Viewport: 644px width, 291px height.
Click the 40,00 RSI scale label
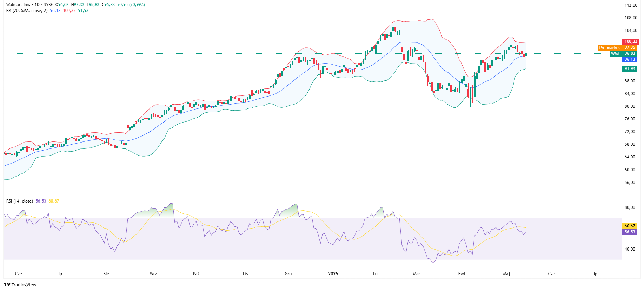coord(630,249)
